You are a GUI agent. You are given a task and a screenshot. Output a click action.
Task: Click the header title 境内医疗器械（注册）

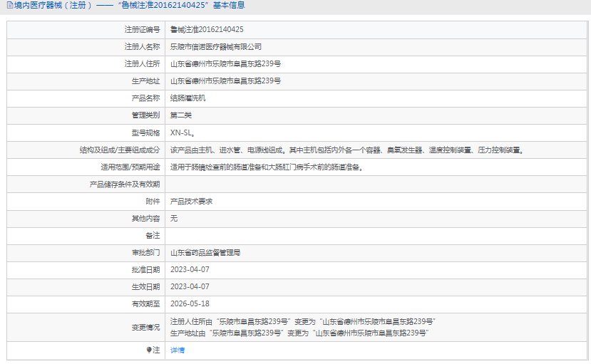pyautogui.click(x=53, y=5)
